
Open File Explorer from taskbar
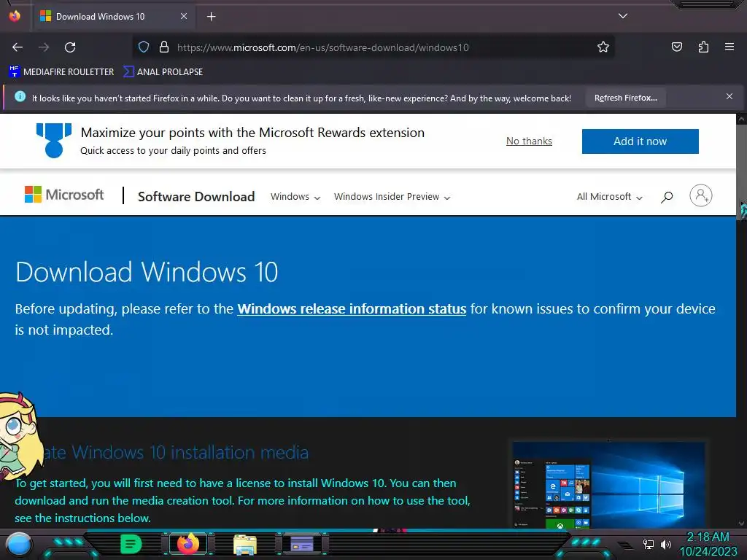pos(245,544)
